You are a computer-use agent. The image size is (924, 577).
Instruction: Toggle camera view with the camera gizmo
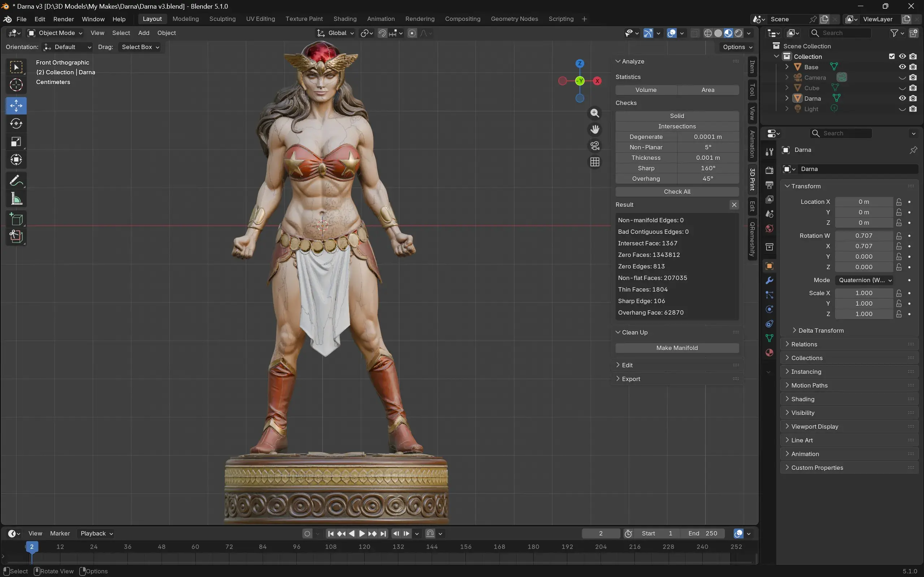point(594,146)
